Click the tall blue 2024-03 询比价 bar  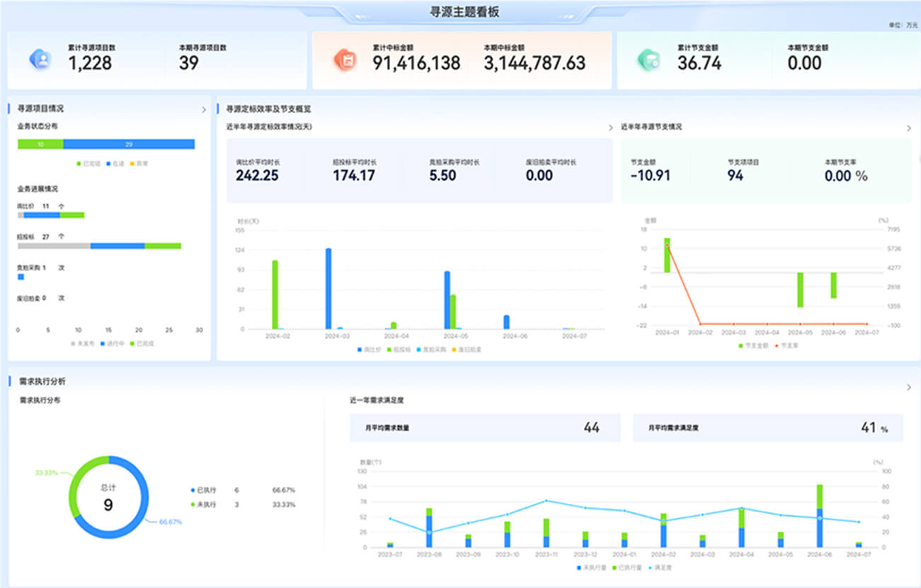tap(328, 288)
